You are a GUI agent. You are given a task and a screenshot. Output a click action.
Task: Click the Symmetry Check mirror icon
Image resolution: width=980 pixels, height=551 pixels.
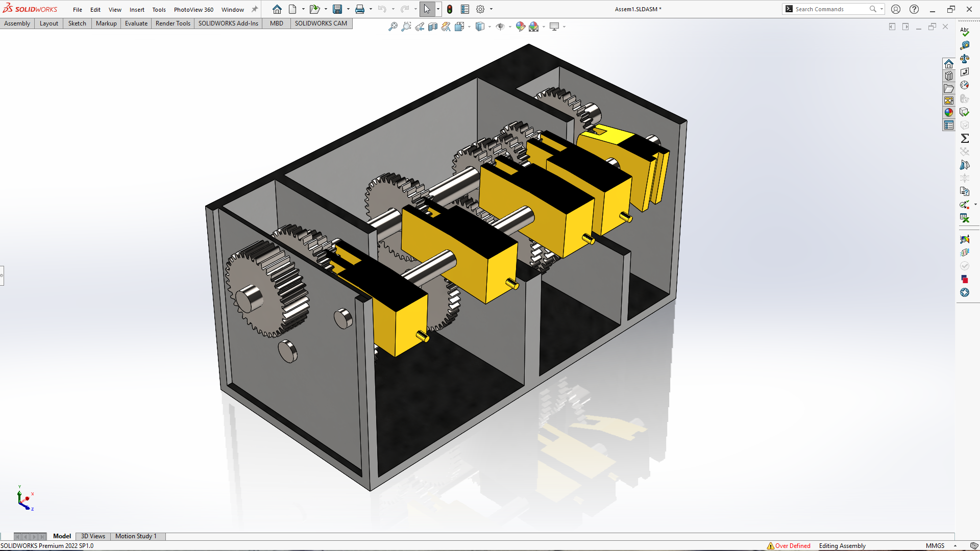pyautogui.click(x=965, y=165)
